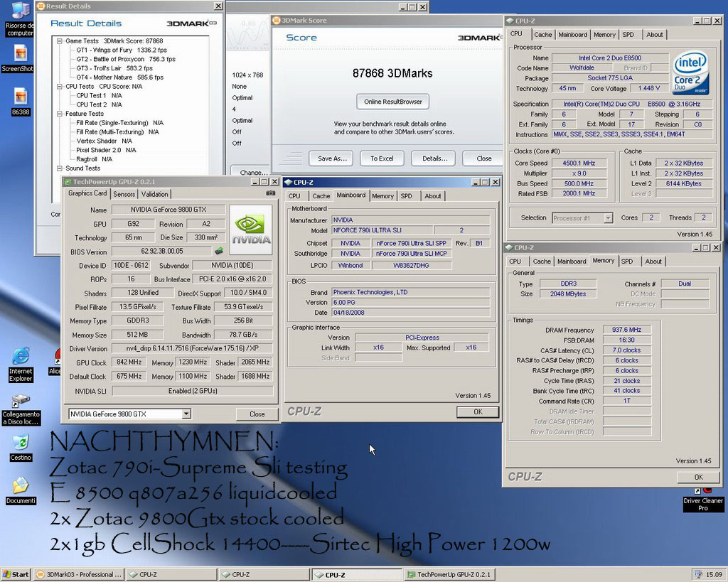The image size is (728, 582).
Task: Switch to the Validation tab in GPU-Z
Action: pos(154,194)
